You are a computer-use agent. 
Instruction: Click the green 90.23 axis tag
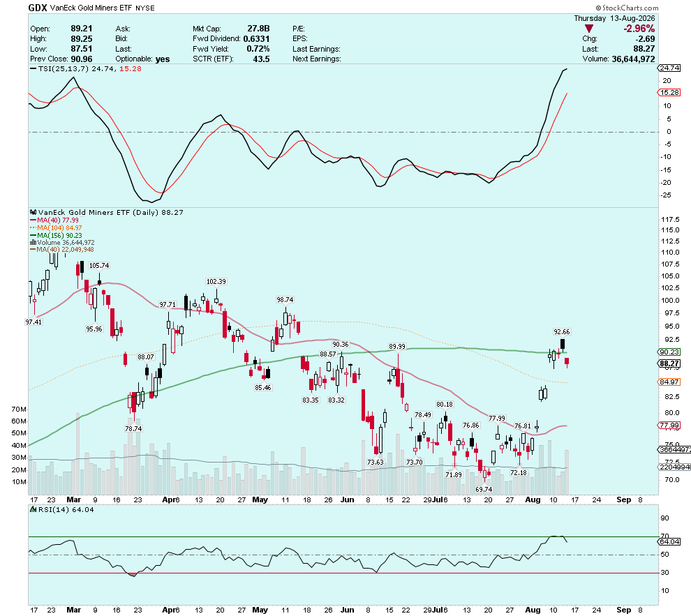click(669, 352)
